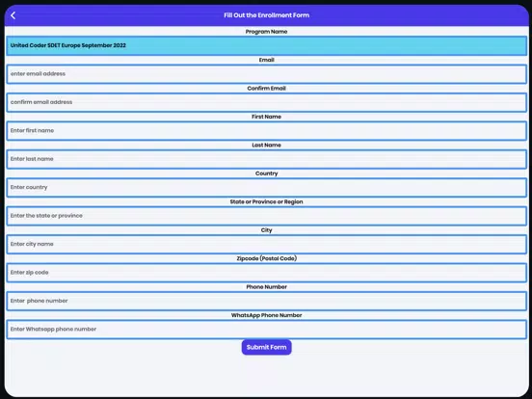Viewport: 532px width, 399px height.
Task: Click the 'Phone Number' label
Action: tap(266, 286)
